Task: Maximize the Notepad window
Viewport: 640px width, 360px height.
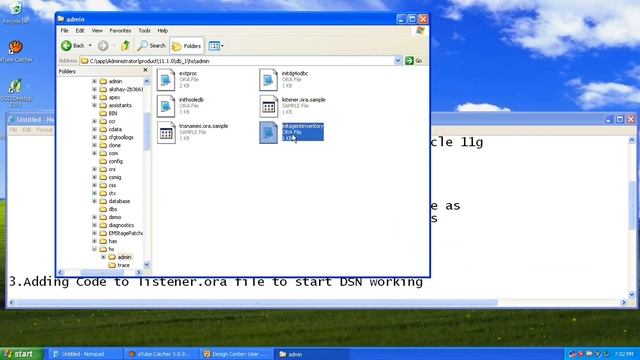Action: [x=620, y=119]
